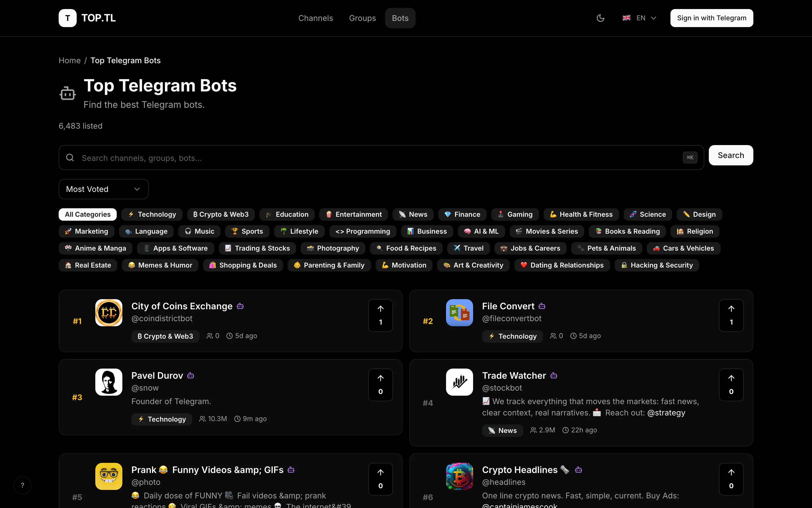Click the @strategy mention link
Screen dimensions: 812x508
coord(666,413)
